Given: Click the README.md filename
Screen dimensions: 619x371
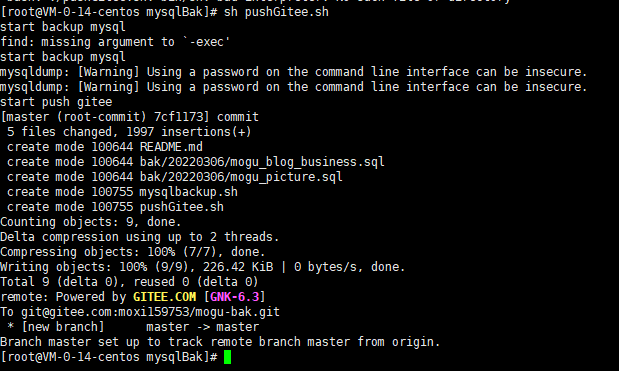Looking at the screenshot, I should (x=171, y=147).
